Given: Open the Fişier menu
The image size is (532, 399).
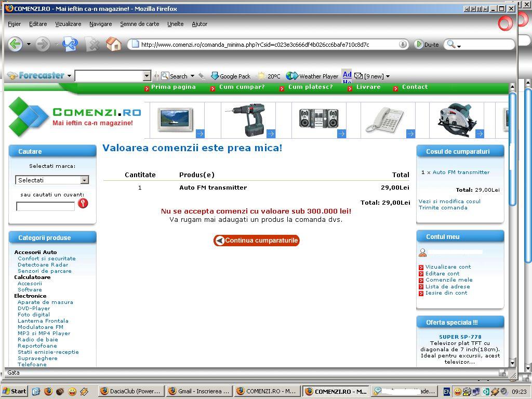Looking at the screenshot, I should tap(14, 24).
